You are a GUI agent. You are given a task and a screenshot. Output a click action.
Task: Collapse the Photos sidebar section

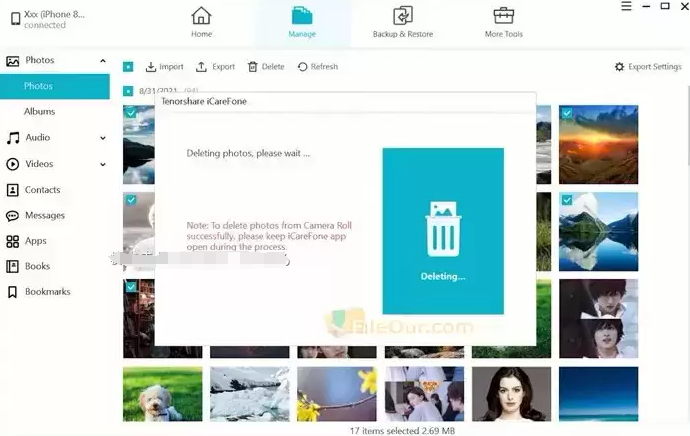[103, 60]
